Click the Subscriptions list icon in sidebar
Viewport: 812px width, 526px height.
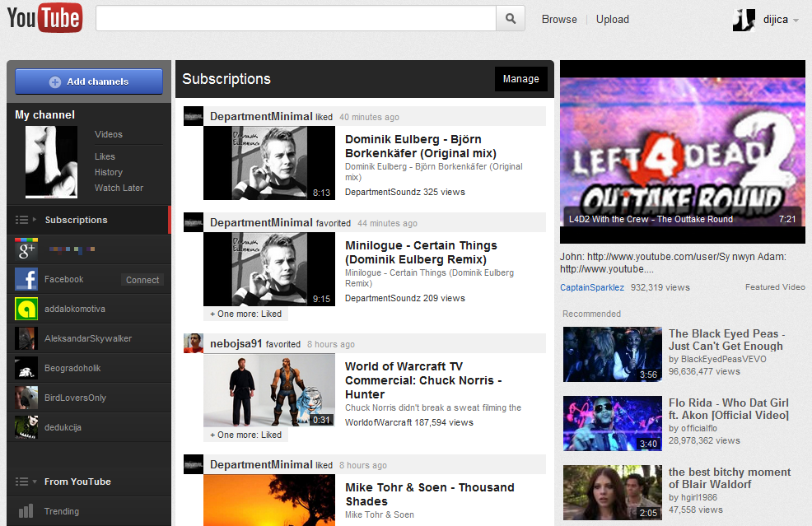[21, 220]
